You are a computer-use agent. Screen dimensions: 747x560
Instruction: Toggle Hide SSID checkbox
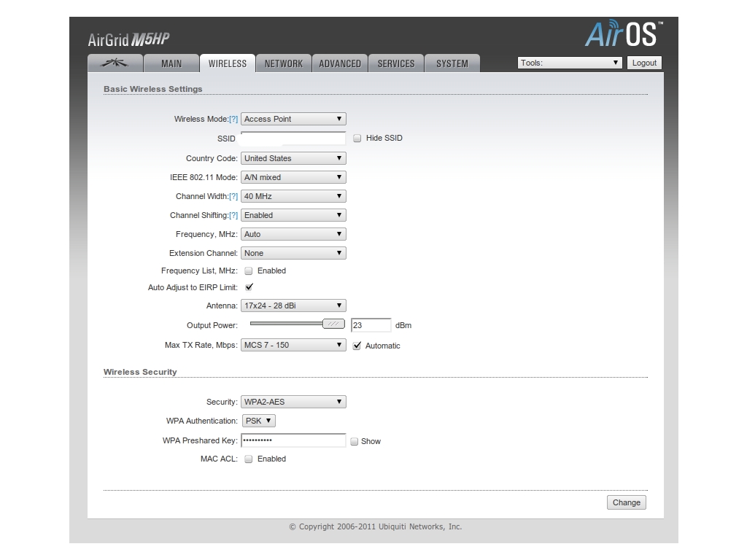coord(357,138)
